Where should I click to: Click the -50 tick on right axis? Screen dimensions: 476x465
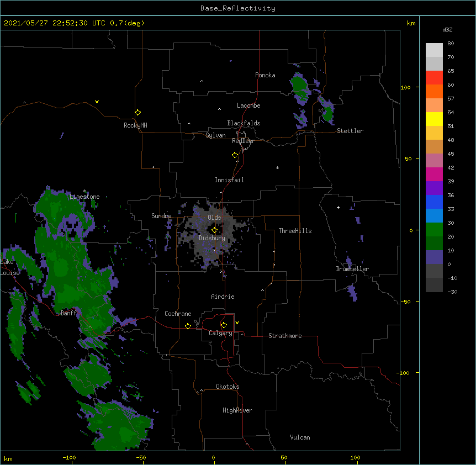point(405,302)
